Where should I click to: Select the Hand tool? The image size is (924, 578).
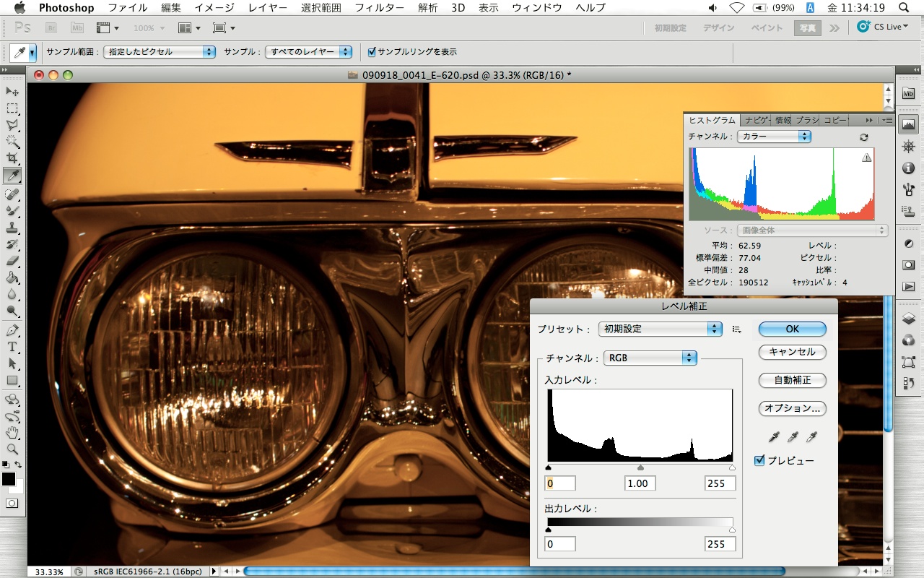click(10, 431)
